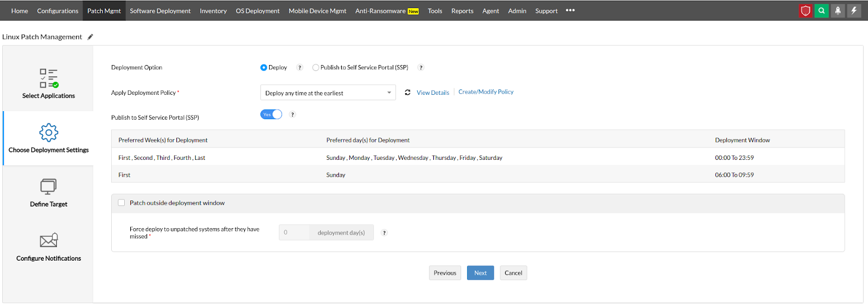The height and width of the screenshot is (304, 868).
Task: Click the refresh icon next to policy dropdown
Action: click(407, 93)
